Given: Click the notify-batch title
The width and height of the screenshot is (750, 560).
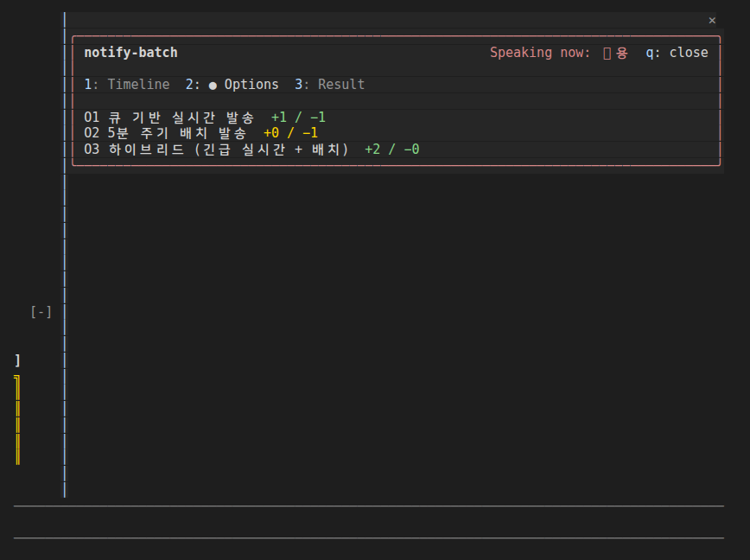Looking at the screenshot, I should [x=130, y=53].
